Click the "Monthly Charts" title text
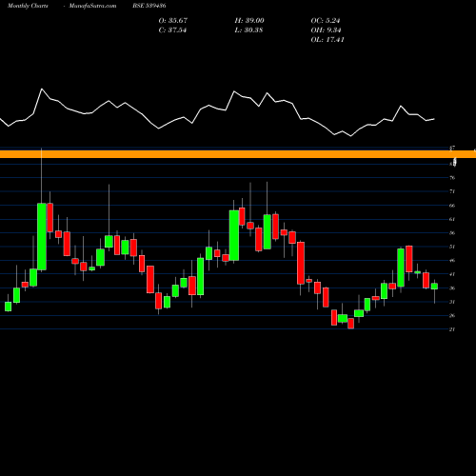Image resolution: width=476 pixels, height=476 pixels. pyautogui.click(x=28, y=6)
